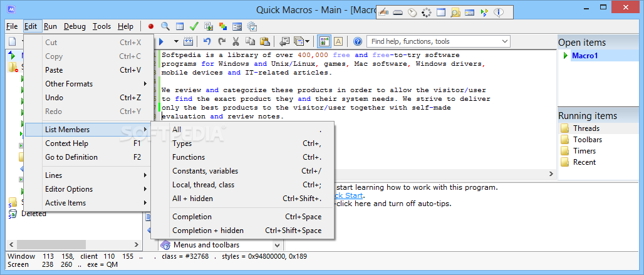
Task: Select Types in List Members submenu
Action: click(242, 143)
